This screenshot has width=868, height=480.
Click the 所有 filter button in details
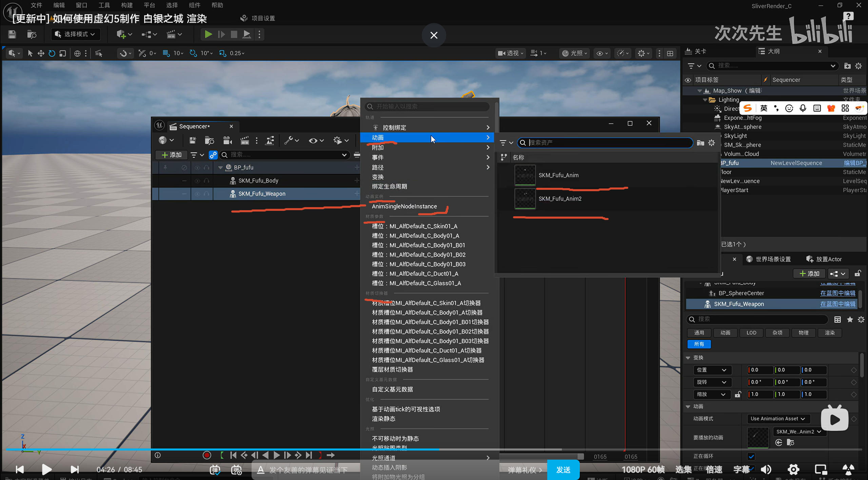click(699, 344)
